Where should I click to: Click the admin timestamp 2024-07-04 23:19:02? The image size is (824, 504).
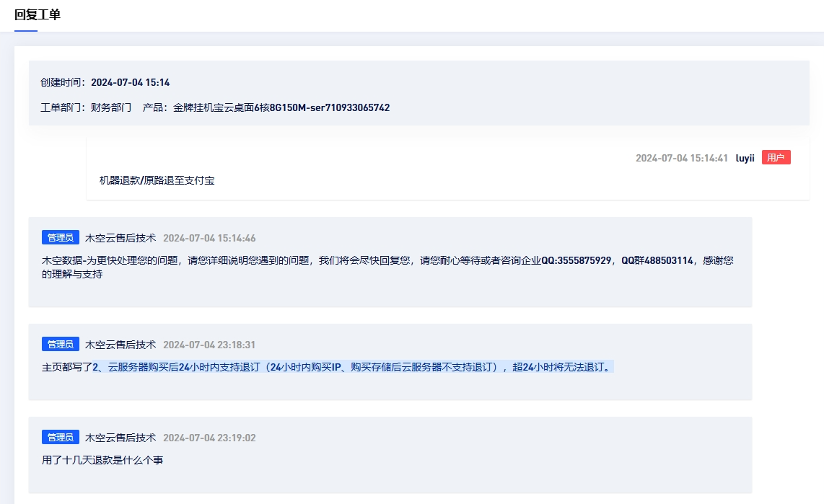tap(209, 438)
